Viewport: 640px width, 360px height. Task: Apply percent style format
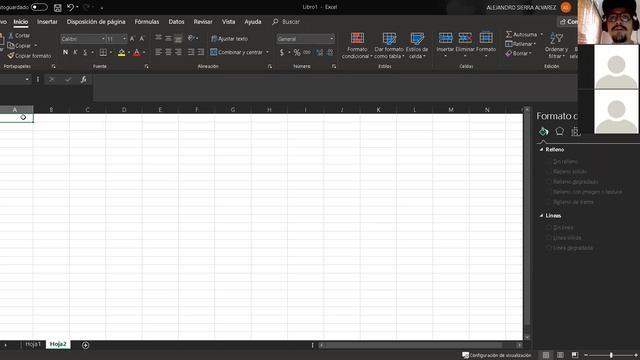click(x=297, y=52)
